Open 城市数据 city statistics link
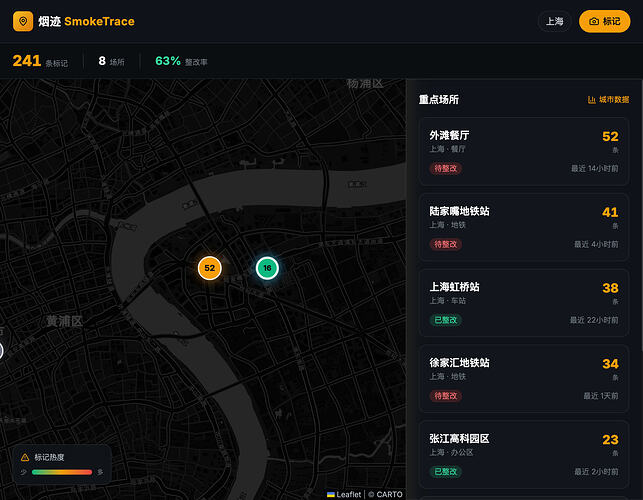The width and height of the screenshot is (643, 500). [609, 100]
